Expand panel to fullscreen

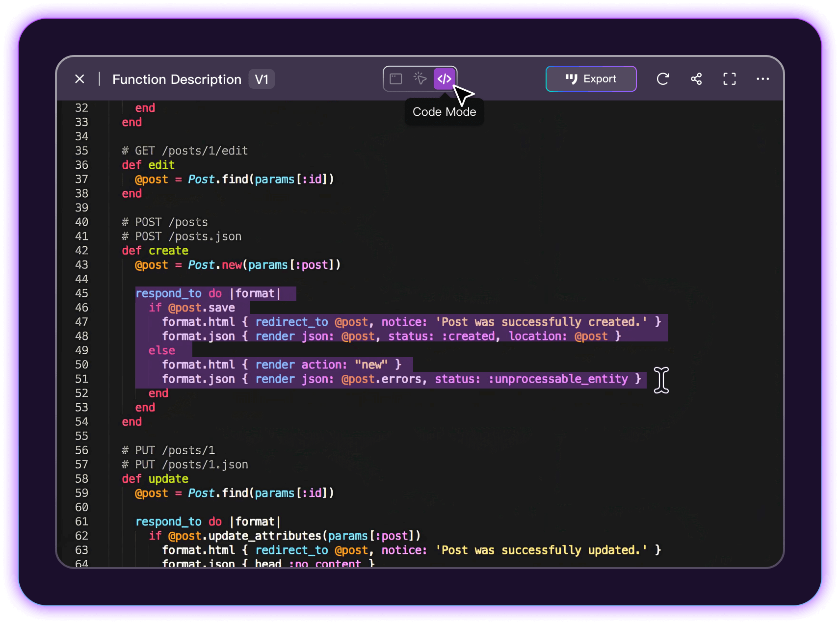pyautogui.click(x=729, y=79)
